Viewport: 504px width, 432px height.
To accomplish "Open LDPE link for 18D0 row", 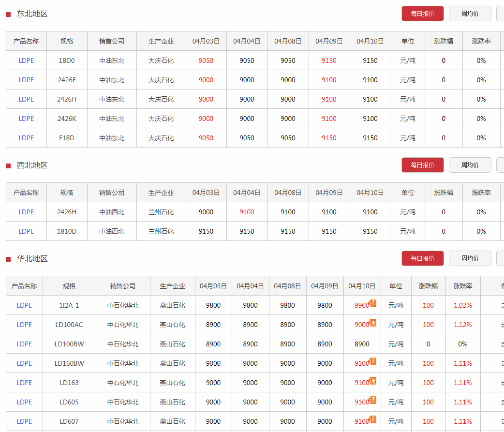I will coord(26,60).
